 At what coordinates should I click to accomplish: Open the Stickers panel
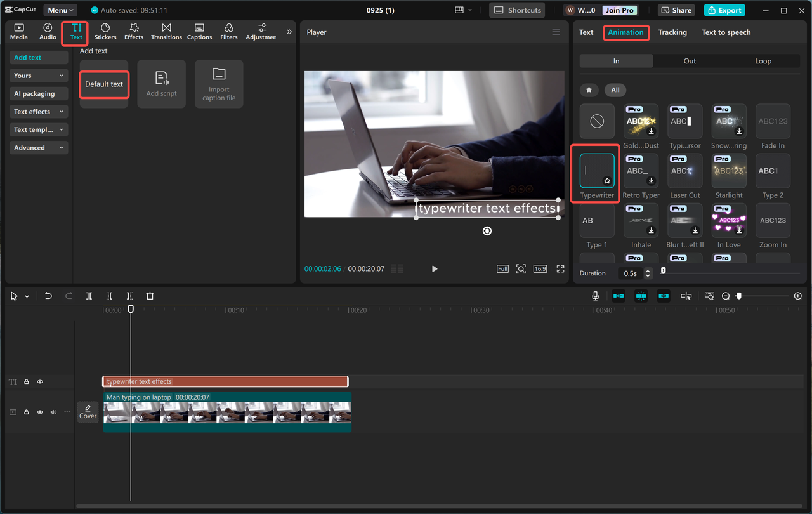click(x=105, y=31)
